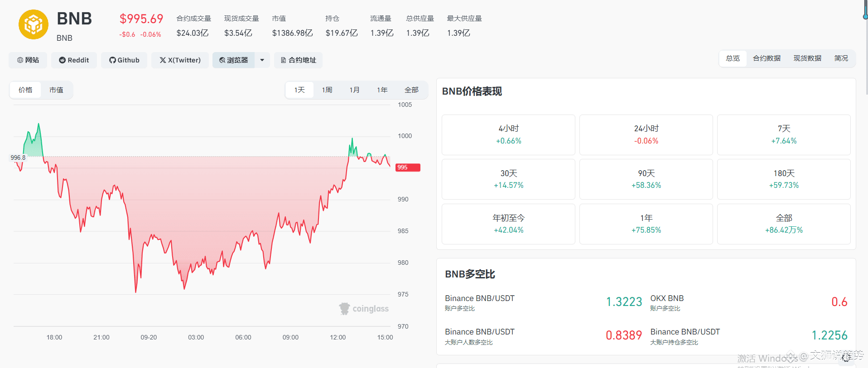Screen dimensions: 868x368
Task: Expand the 浏览器 dropdown arrow
Action: (262, 60)
